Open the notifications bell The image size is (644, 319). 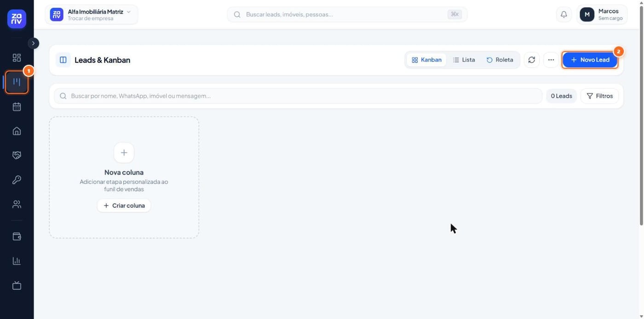click(x=563, y=14)
